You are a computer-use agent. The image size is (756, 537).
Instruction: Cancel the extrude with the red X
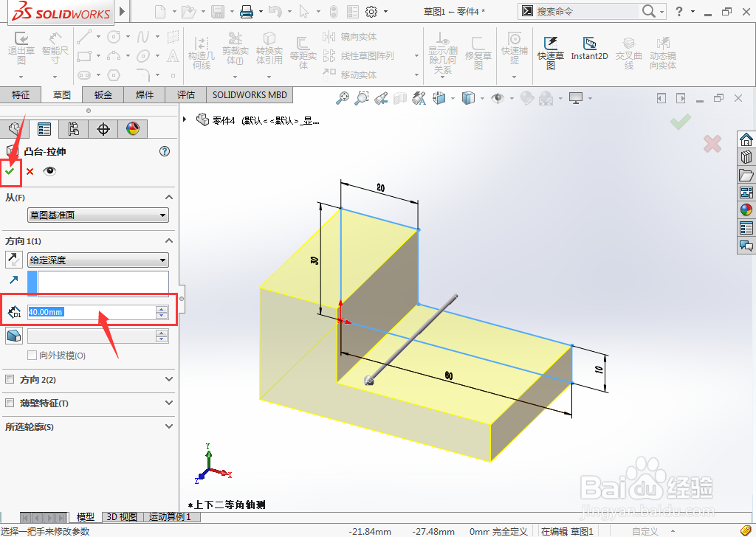pyautogui.click(x=30, y=171)
